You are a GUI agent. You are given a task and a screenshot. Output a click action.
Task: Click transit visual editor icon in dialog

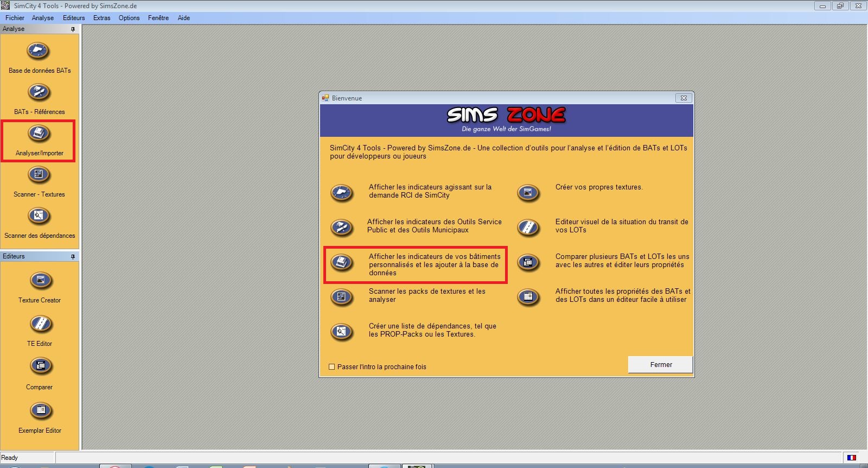tap(528, 227)
